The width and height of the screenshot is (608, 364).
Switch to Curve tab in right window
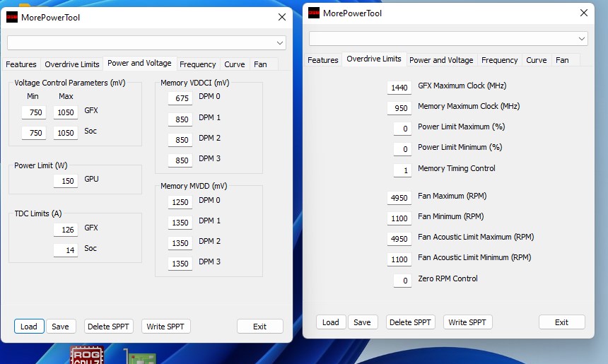pyautogui.click(x=537, y=60)
